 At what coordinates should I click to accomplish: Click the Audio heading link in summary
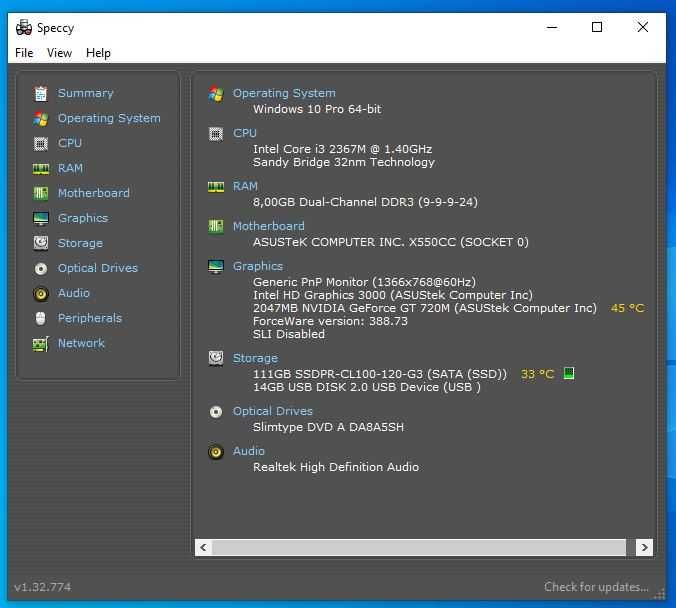coord(249,451)
